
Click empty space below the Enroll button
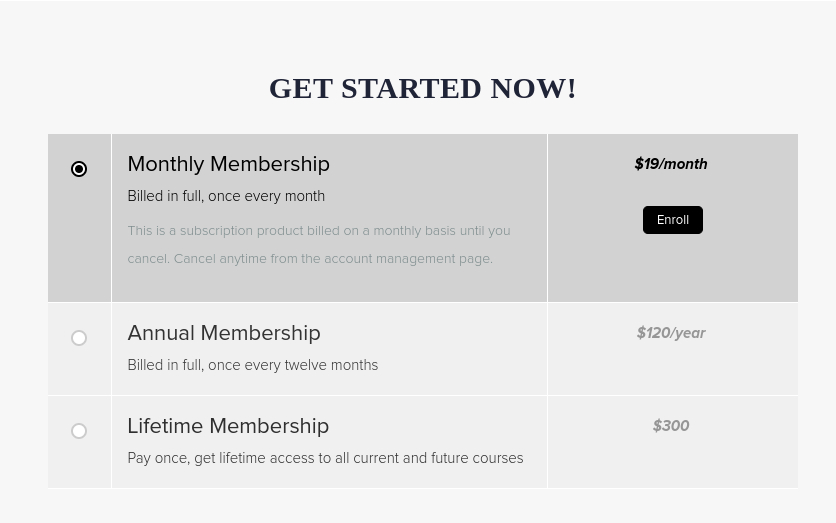point(672,270)
